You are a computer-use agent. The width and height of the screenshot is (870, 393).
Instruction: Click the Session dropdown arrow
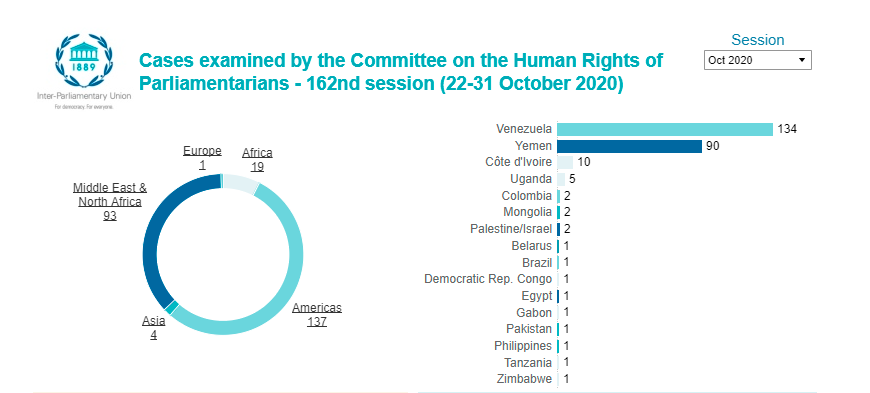point(802,60)
